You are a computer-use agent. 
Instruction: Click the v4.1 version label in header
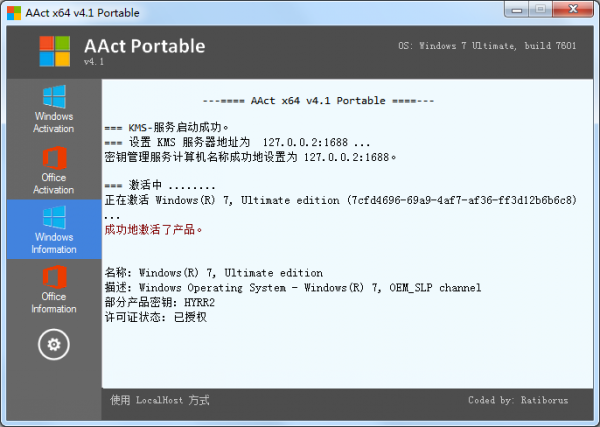coord(94,62)
